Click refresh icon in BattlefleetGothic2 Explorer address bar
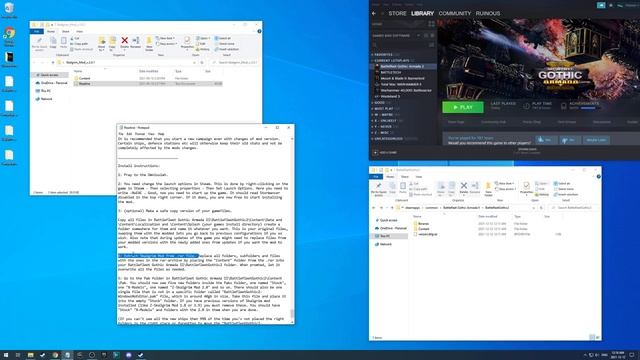Image resolution: width=640 pixels, height=360 pixels. point(541,208)
